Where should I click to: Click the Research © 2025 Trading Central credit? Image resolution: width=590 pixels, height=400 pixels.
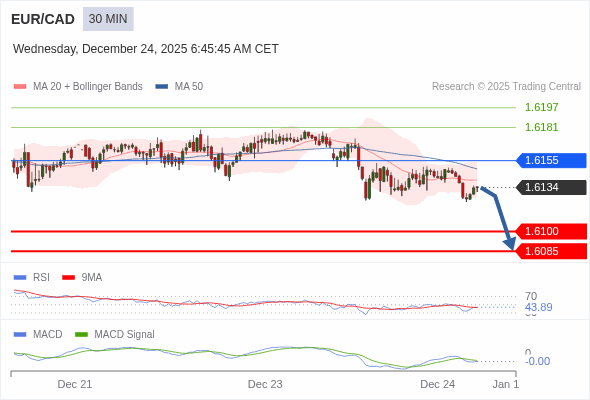coord(506,87)
